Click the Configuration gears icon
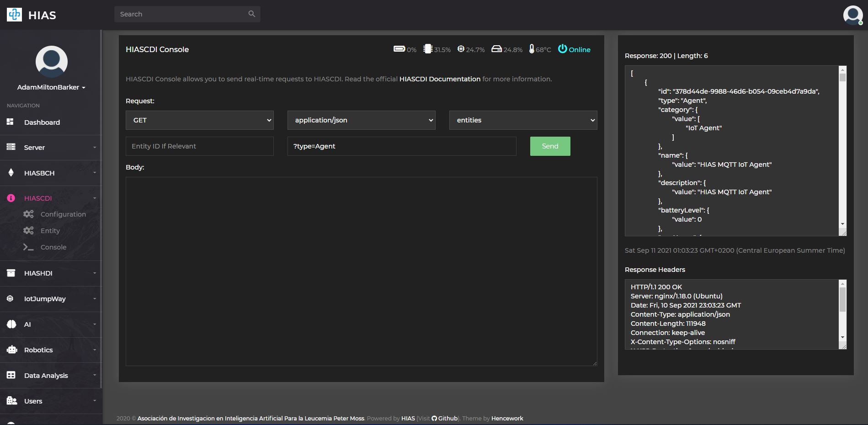Screen dimensions: 868x425 click(28, 214)
